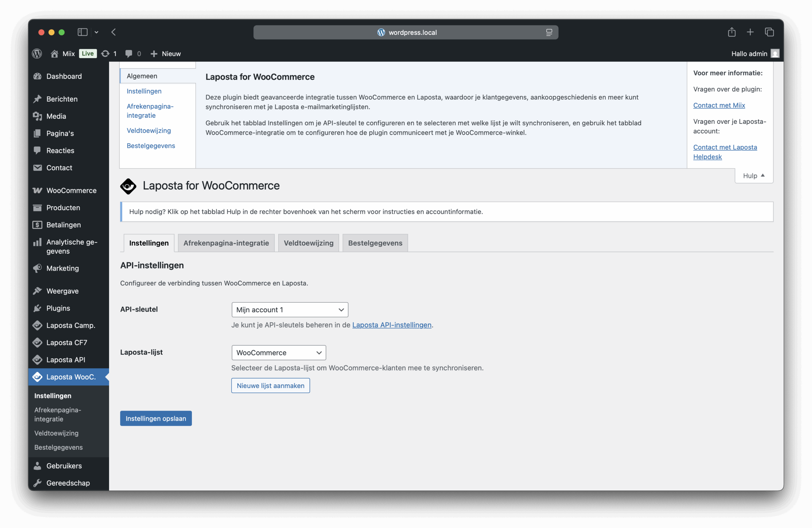
Task: Expand the Safari sidebar options chevron
Action: (96, 32)
